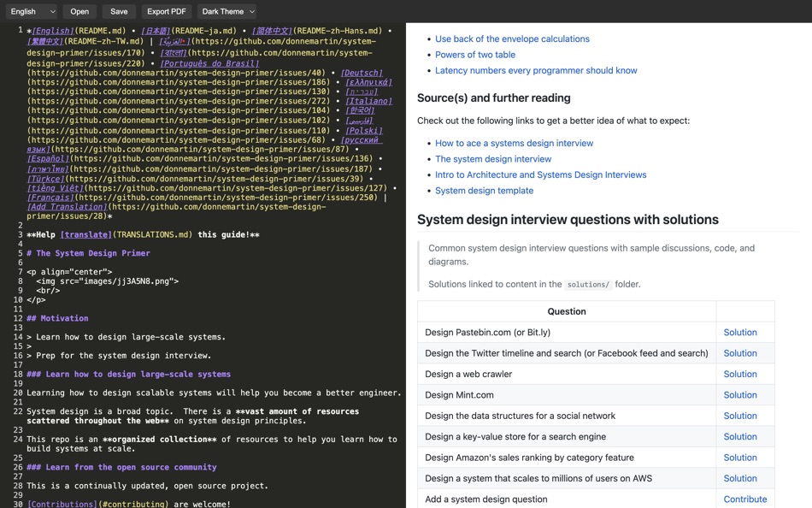Viewport: 812px width, 508px height.
Task: View the Solution for Design a web crawler
Action: (x=740, y=374)
